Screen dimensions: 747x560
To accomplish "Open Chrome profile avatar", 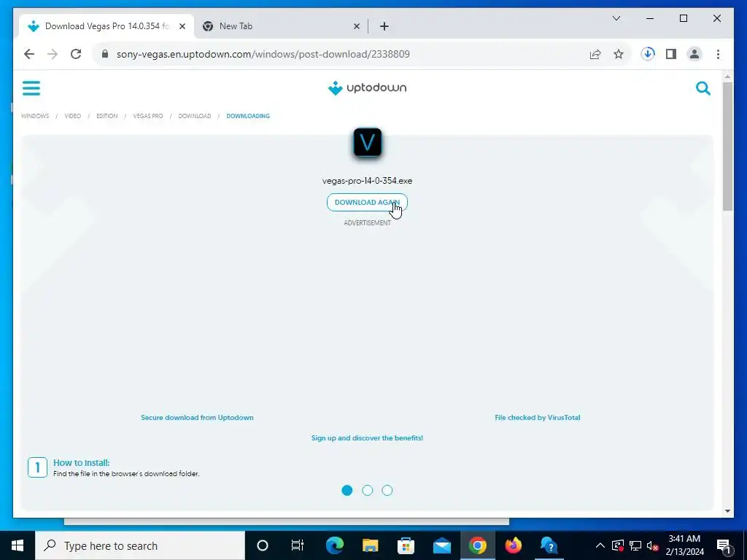I will pyautogui.click(x=694, y=54).
